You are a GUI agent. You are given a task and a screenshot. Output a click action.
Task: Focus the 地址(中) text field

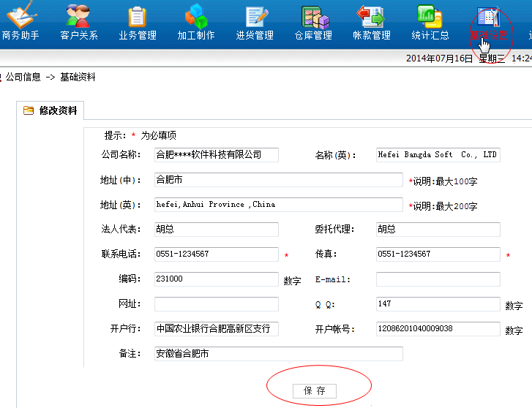pos(279,179)
